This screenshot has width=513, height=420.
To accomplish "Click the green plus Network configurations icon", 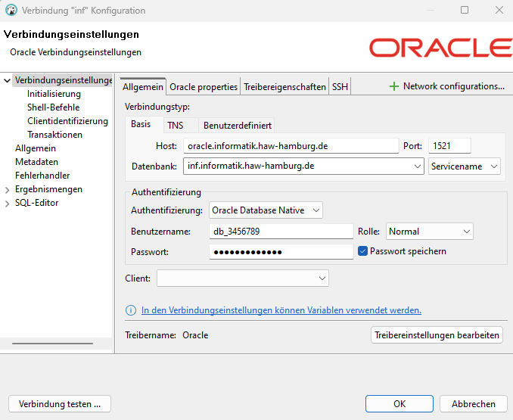I will pos(393,86).
